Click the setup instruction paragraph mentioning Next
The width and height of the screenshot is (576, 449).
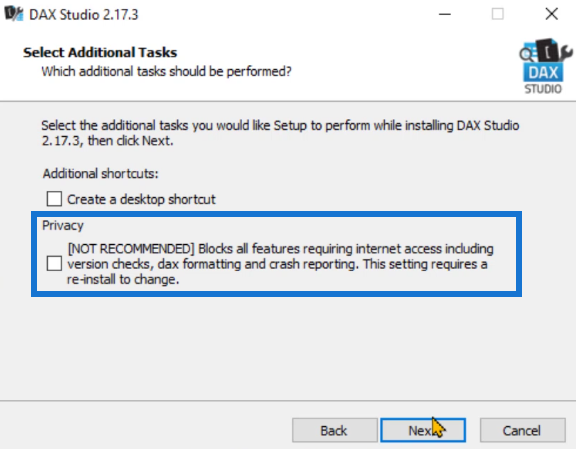[x=280, y=133]
